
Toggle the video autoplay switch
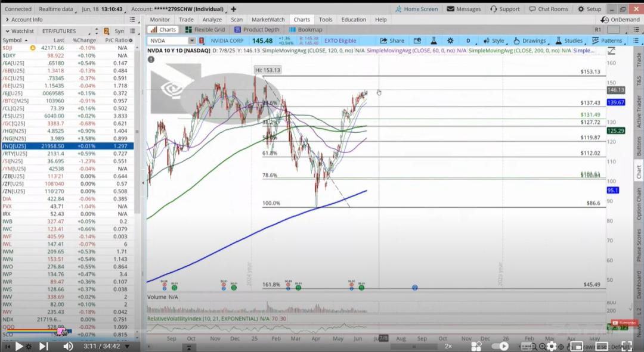(x=500, y=346)
